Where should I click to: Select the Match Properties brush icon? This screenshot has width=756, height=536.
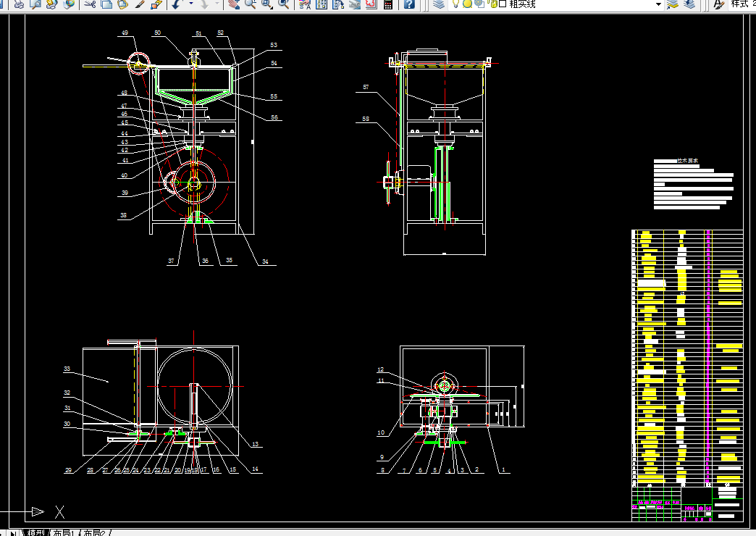click(140, 4)
